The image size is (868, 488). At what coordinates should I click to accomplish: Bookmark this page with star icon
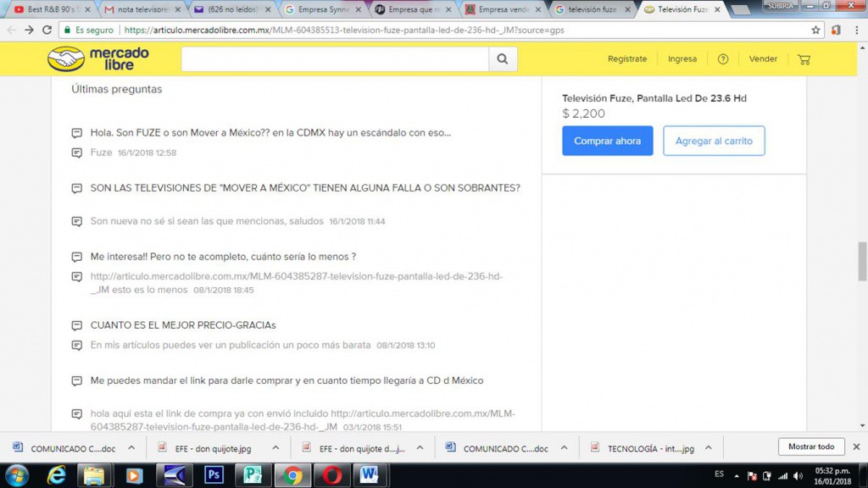click(x=815, y=30)
